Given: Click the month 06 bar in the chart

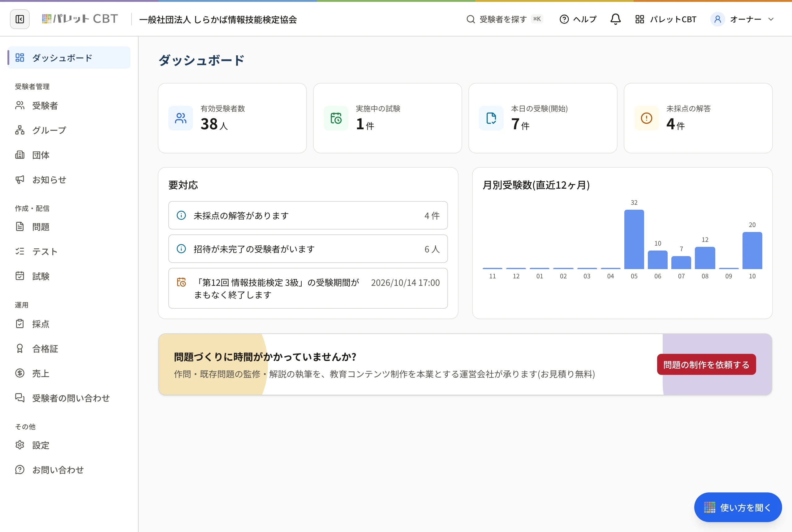Looking at the screenshot, I should pyautogui.click(x=658, y=260).
